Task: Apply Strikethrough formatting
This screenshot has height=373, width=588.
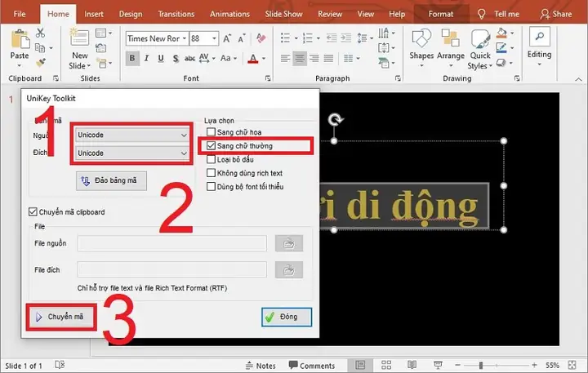Action: coord(189,59)
